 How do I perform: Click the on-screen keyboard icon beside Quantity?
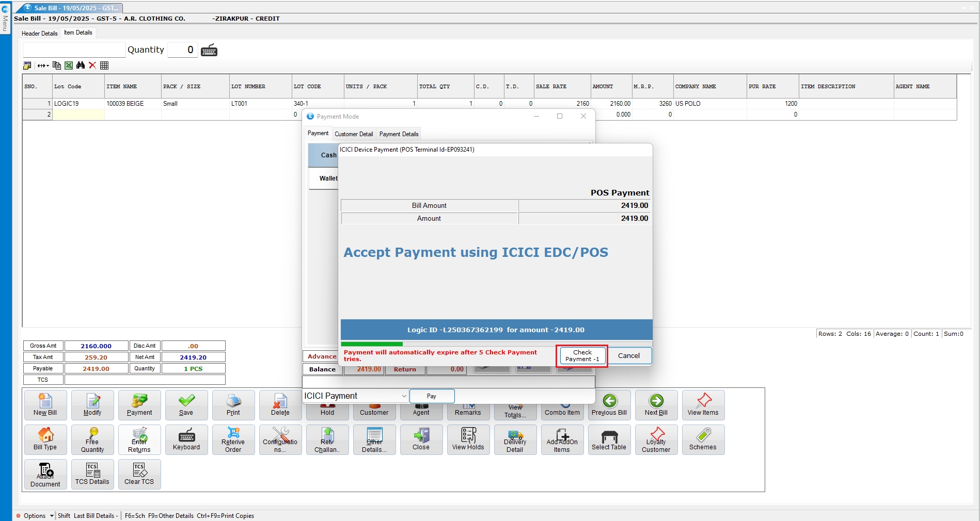tap(209, 51)
